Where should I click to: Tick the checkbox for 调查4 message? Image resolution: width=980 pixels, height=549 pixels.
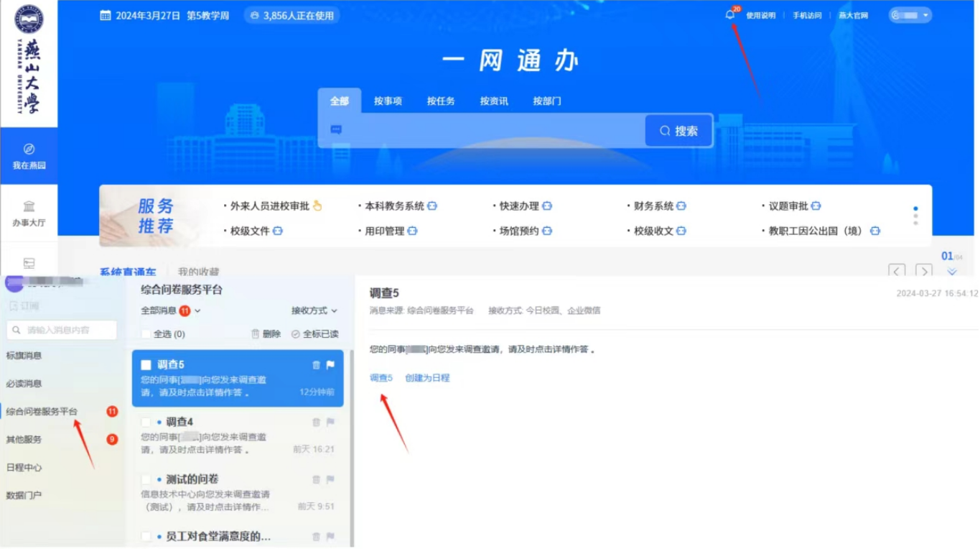coord(146,422)
